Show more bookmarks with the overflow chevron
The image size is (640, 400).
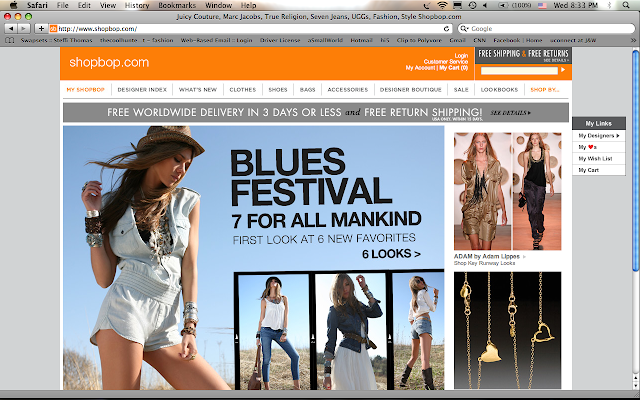coord(633,40)
